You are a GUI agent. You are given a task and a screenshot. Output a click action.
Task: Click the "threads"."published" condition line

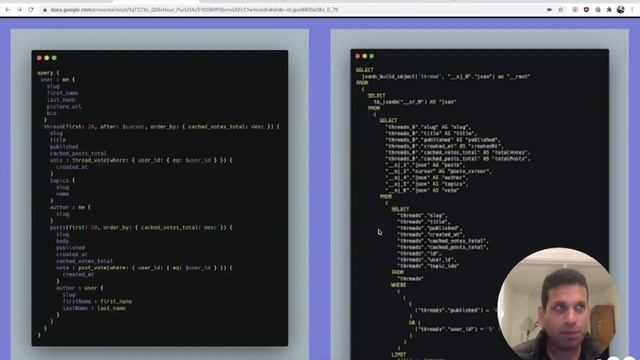(x=456, y=310)
